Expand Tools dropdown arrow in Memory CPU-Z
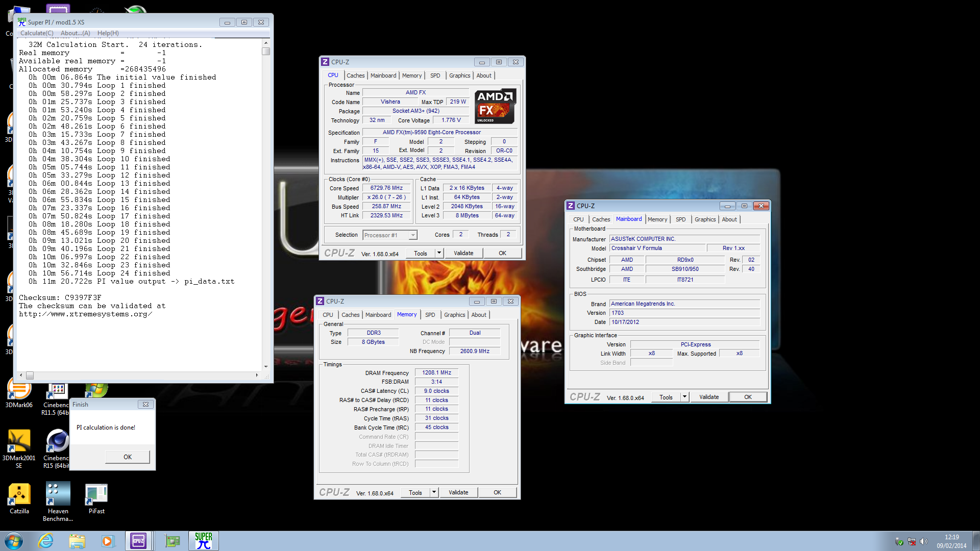Viewport: 980px width, 551px height. tap(434, 492)
